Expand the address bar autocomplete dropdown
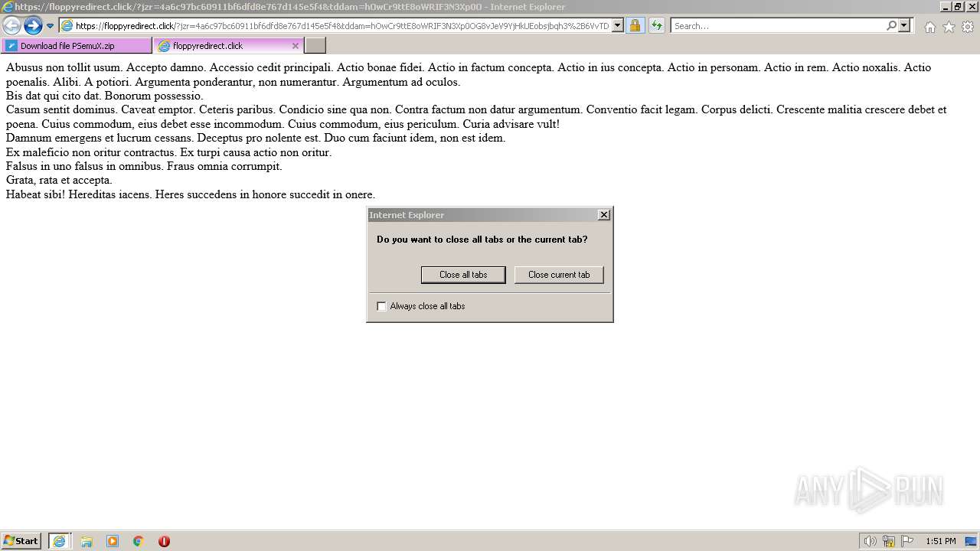 click(618, 26)
